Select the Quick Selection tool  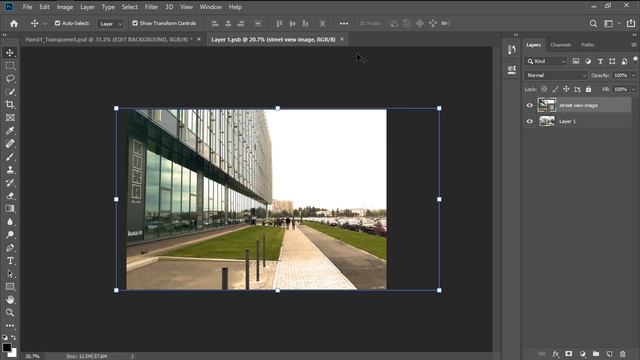[10, 91]
